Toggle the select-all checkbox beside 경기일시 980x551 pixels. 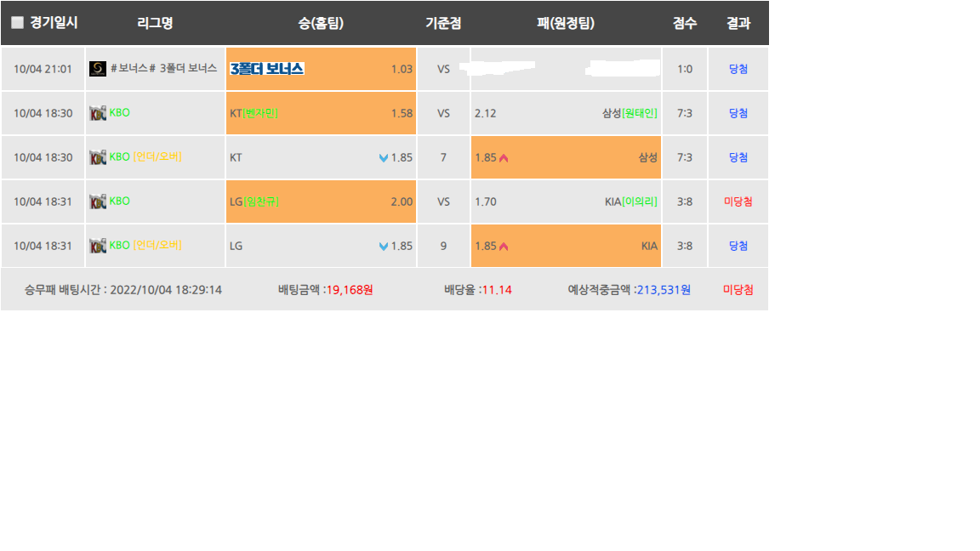pyautogui.click(x=18, y=22)
